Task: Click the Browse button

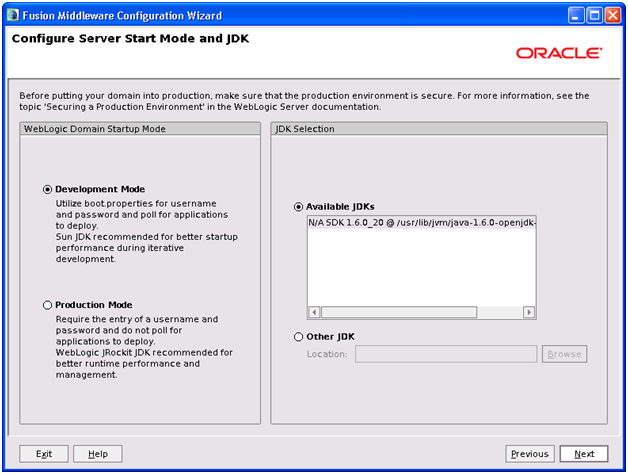Action: click(x=564, y=354)
